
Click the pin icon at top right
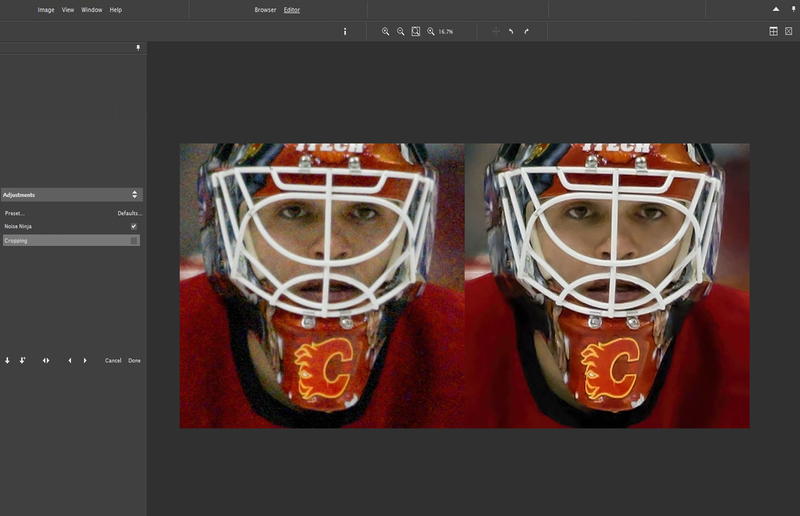793,9
